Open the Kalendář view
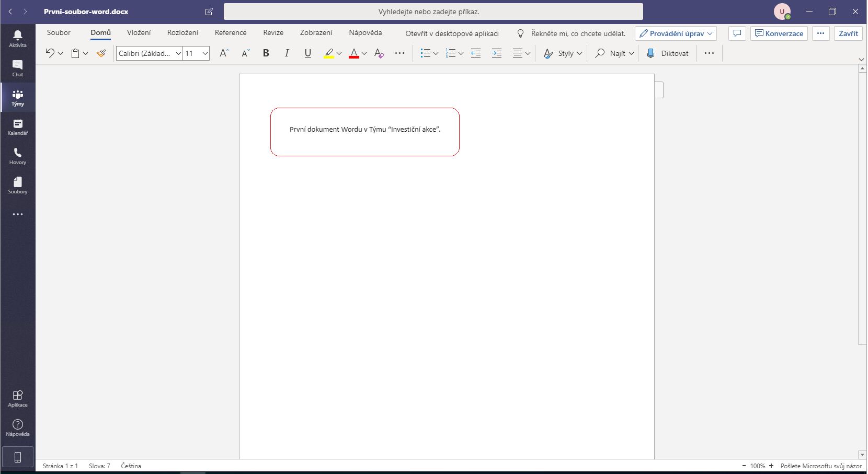 [x=18, y=126]
